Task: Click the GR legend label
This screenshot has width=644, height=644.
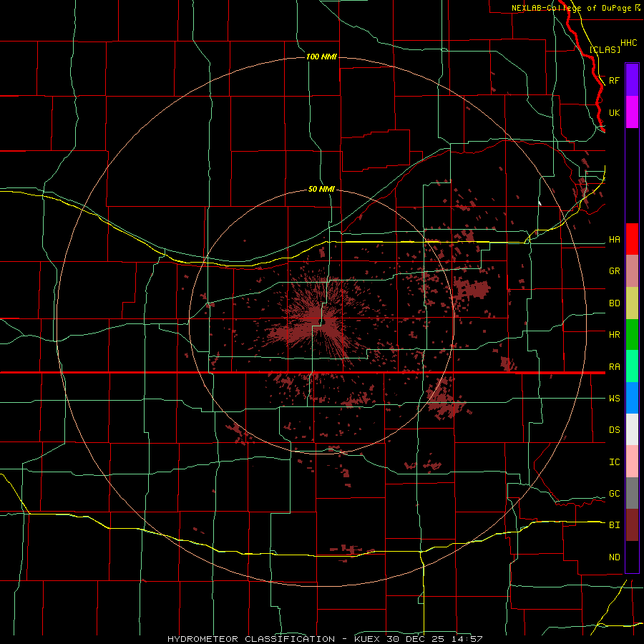Action: pos(614,271)
